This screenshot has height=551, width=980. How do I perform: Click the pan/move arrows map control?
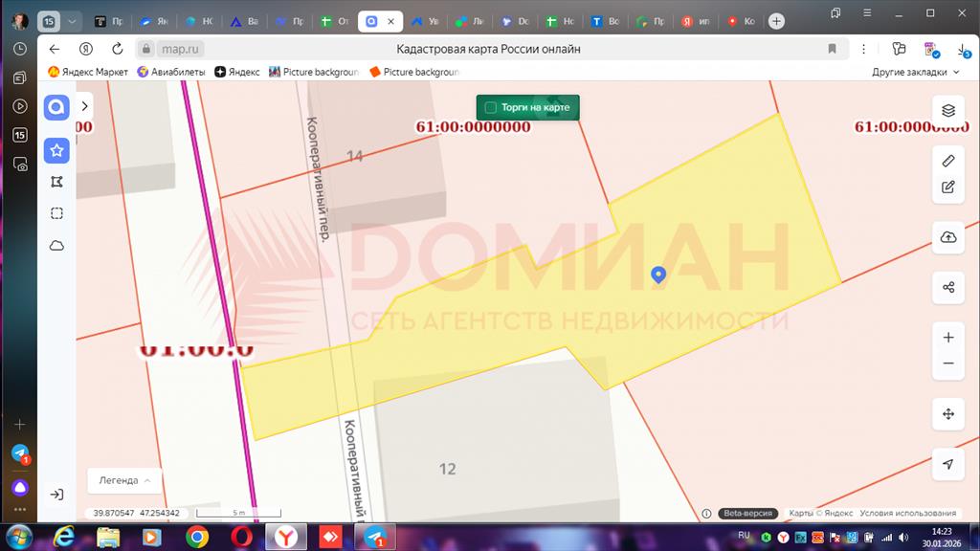pyautogui.click(x=947, y=414)
